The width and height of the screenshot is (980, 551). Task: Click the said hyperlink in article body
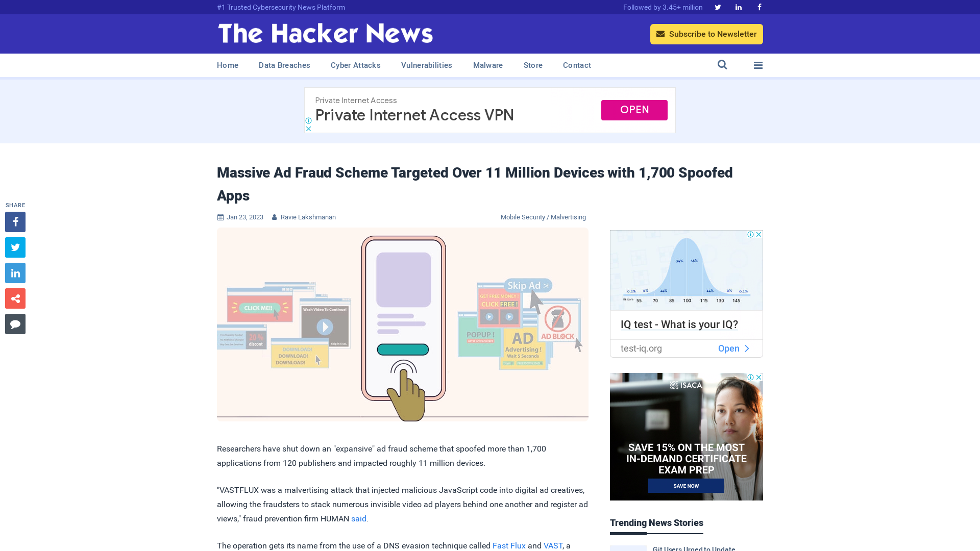pos(359,519)
